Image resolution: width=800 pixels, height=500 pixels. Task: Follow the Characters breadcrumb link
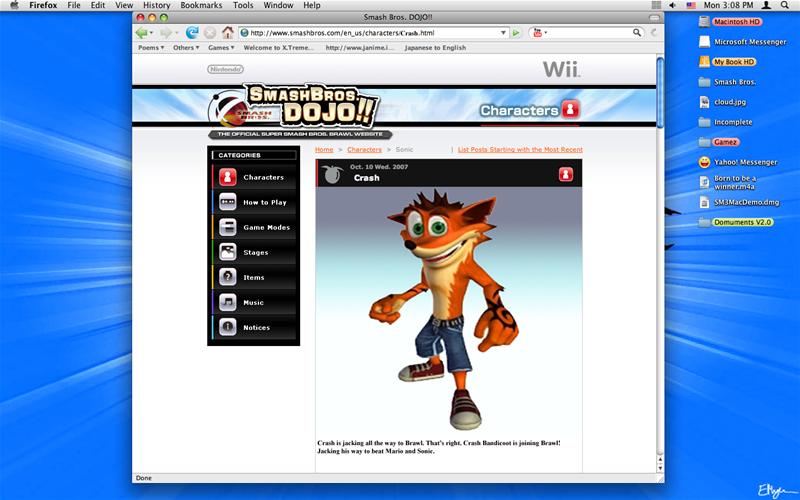coord(364,149)
